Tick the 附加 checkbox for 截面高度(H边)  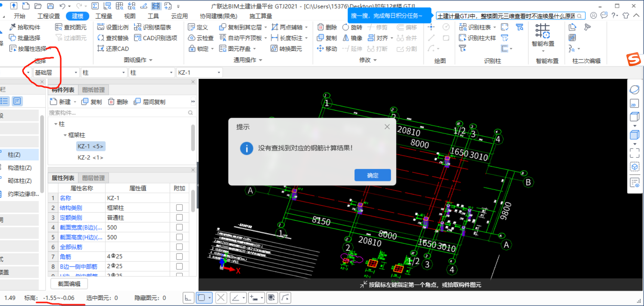coord(179,237)
